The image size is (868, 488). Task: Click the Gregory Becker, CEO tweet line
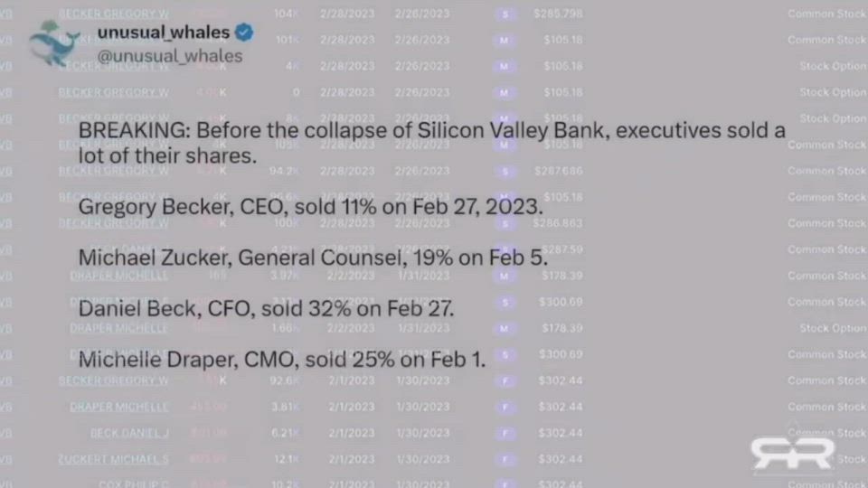coord(310,206)
